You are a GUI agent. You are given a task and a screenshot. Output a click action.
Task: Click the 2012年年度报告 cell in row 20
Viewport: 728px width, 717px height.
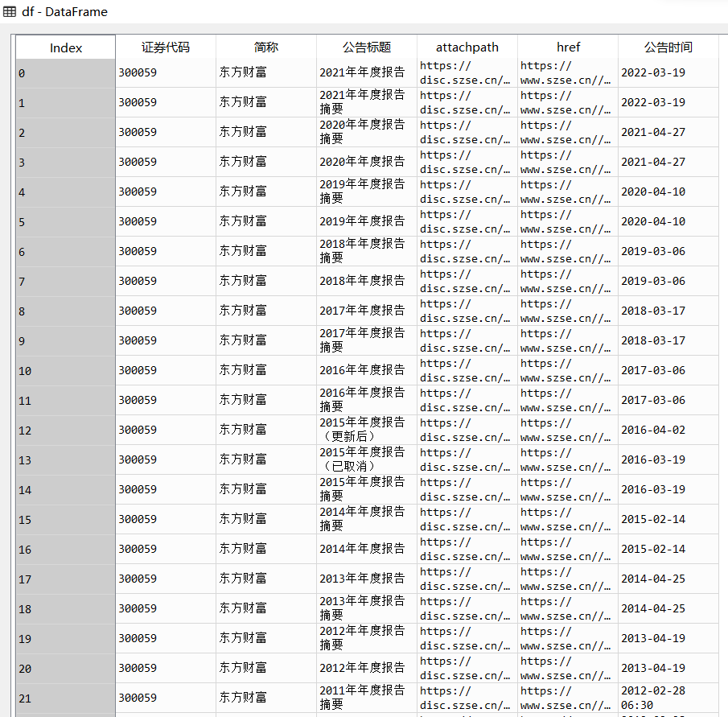tap(367, 668)
